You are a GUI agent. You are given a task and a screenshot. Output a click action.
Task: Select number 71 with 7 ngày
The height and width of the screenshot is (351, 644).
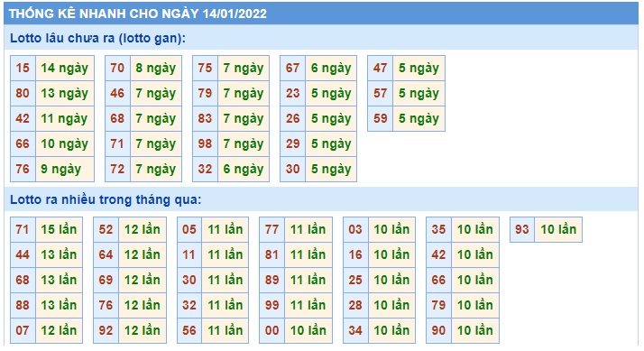coord(117,143)
